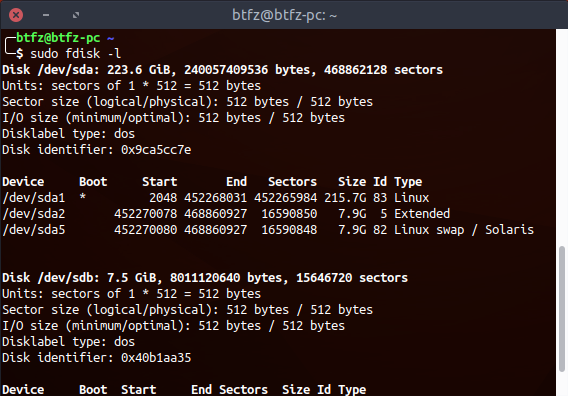Screen dimensions: 568x396
Task: Click the line Disk /dev/sda: 223.6 GiB
Action: pyautogui.click(x=222, y=70)
